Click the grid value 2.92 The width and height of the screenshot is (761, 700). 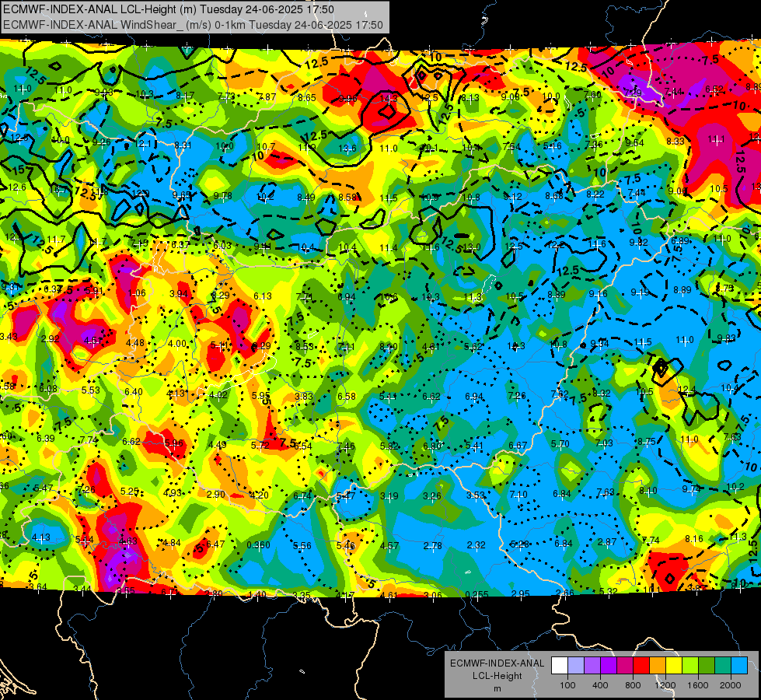click(51, 339)
